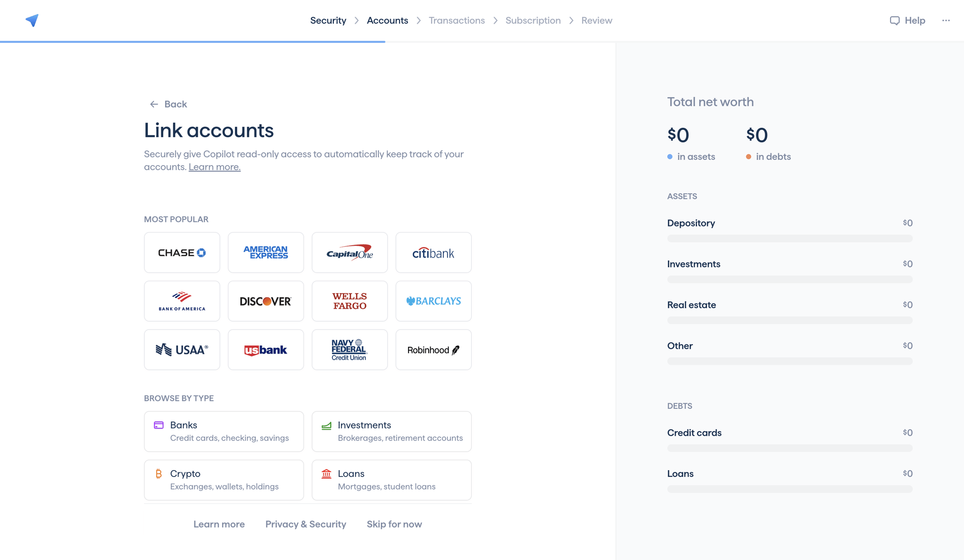Click the Copilot paper plane logo
Image resolution: width=964 pixels, height=560 pixels.
[x=32, y=20]
